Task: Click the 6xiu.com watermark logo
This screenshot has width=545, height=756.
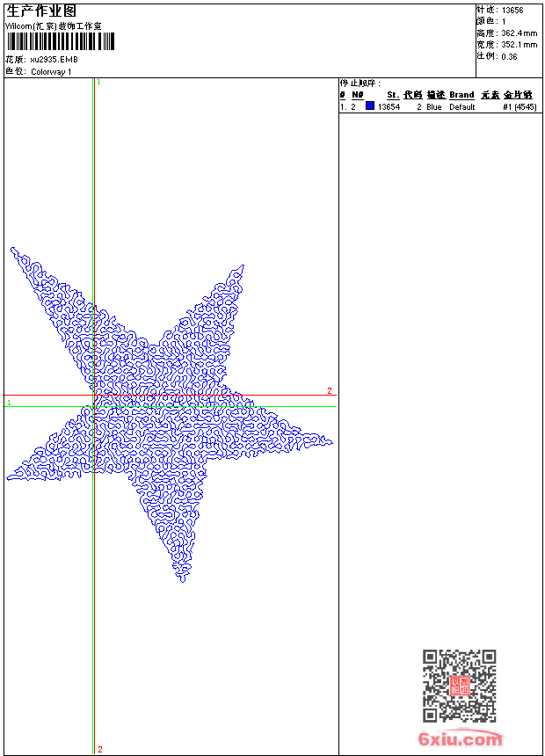Action: coord(460,739)
